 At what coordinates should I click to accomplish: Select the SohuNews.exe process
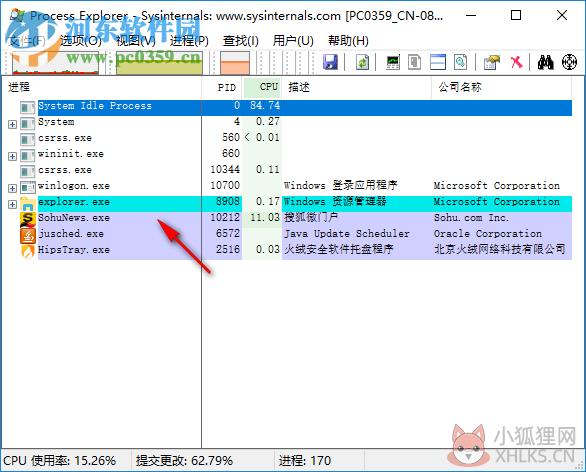pyautogui.click(x=305, y=220)
